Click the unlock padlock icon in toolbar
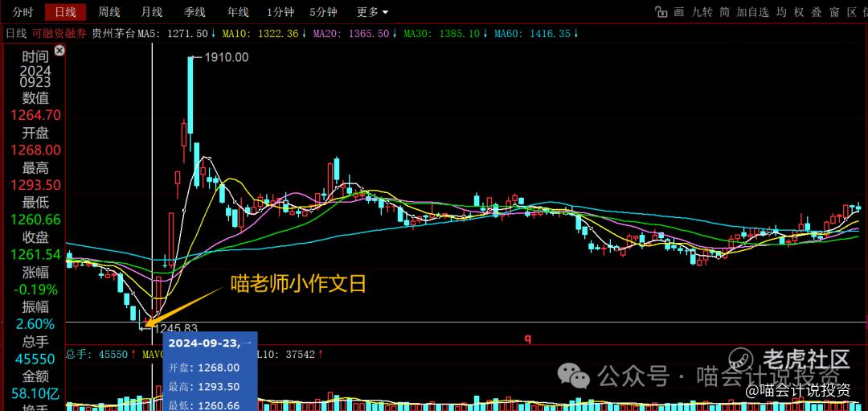 click(661, 11)
